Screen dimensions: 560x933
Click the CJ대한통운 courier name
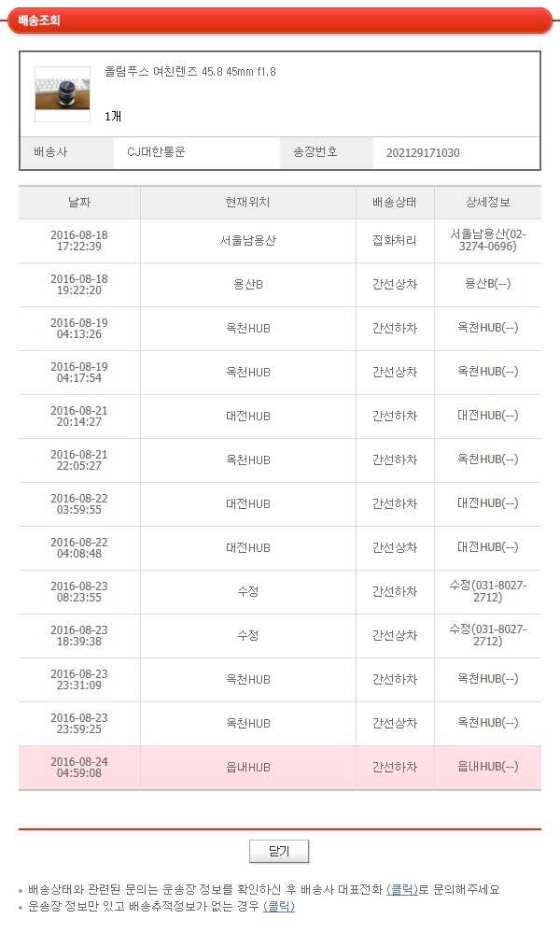click(x=157, y=152)
